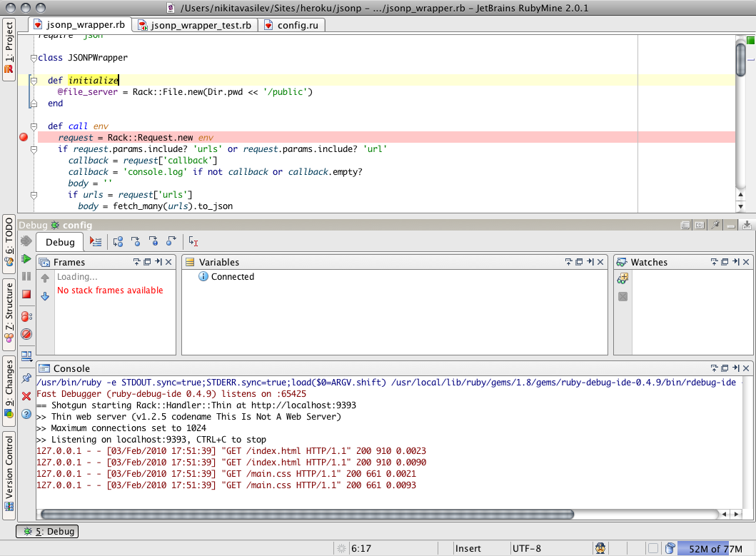This screenshot has width=756, height=556.
Task: Close the Console panel
Action: [746, 368]
